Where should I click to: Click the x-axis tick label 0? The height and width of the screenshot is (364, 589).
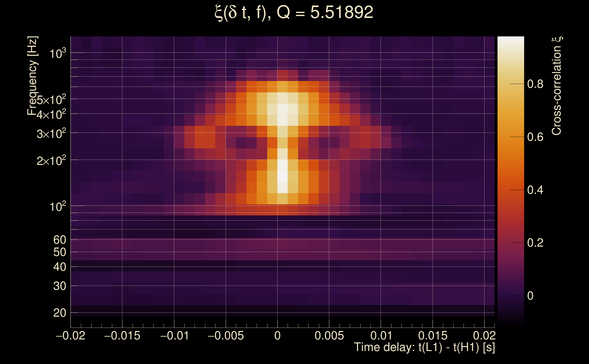tap(277, 336)
